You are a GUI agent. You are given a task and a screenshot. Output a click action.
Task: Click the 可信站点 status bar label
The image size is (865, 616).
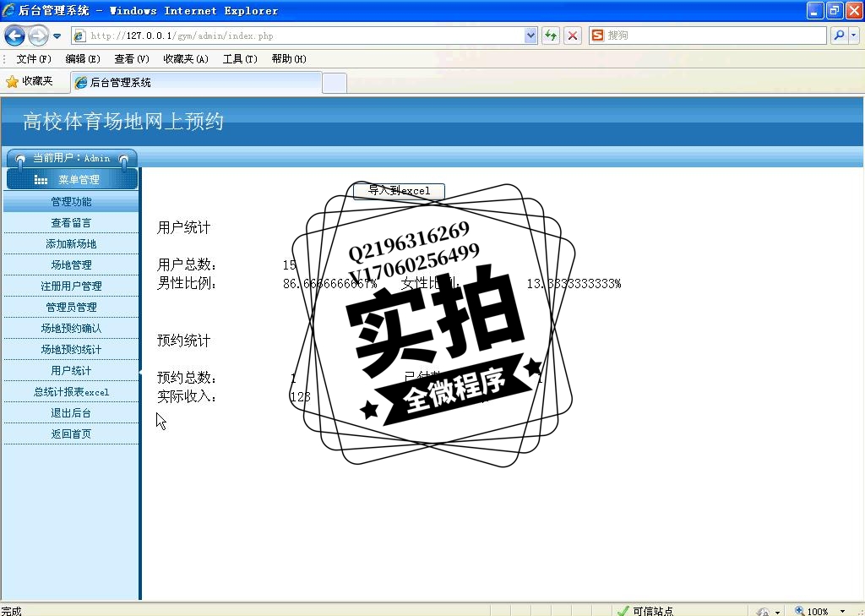coord(653,610)
